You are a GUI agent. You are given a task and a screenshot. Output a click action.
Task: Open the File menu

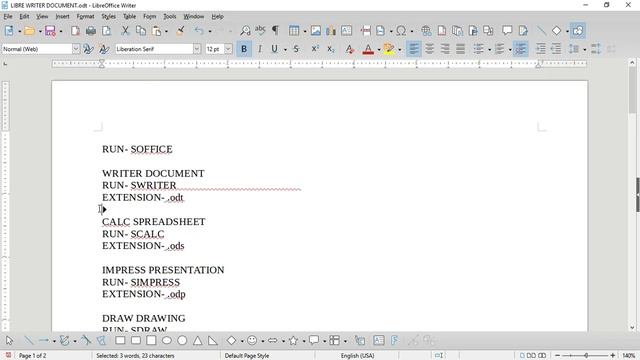click(x=8, y=17)
